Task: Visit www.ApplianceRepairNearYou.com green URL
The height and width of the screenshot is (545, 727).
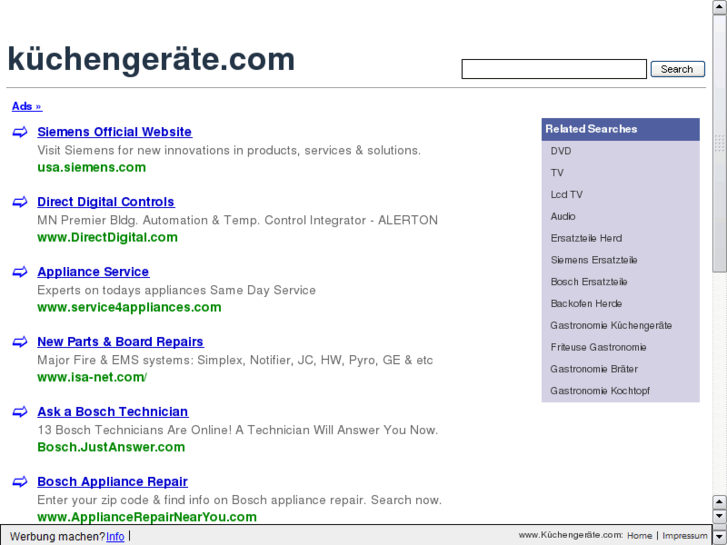Action: click(147, 517)
